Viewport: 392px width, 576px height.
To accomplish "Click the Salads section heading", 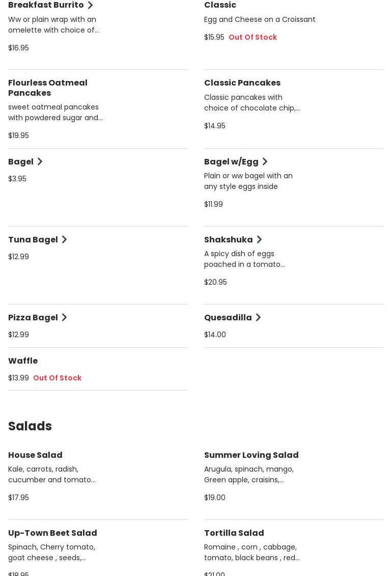I will [30, 426].
